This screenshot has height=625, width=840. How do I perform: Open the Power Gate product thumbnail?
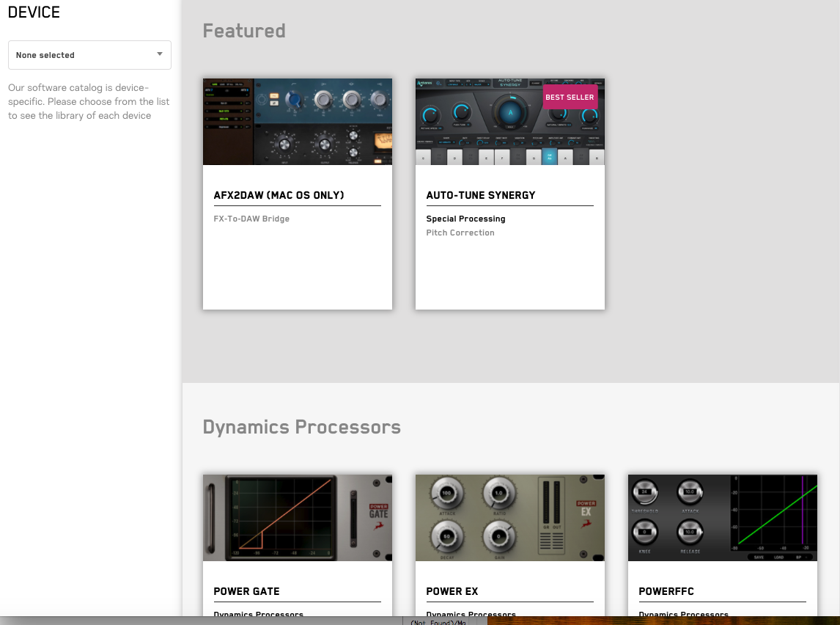click(298, 518)
